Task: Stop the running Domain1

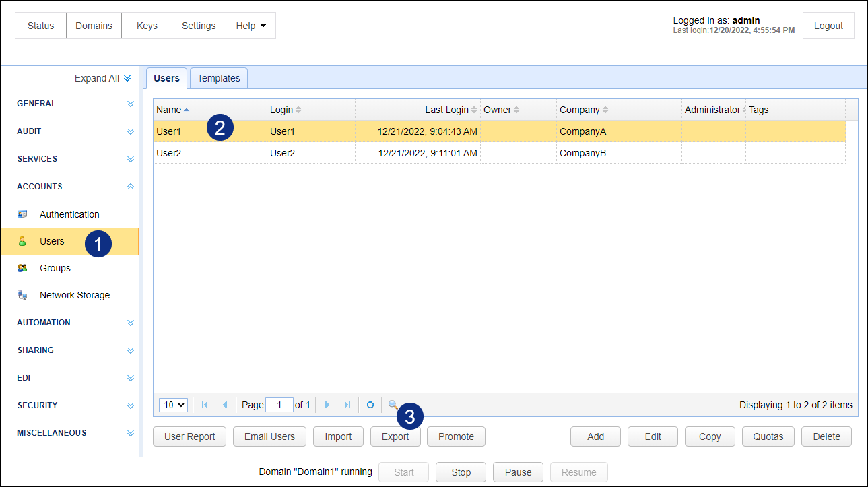Action: 461,472
